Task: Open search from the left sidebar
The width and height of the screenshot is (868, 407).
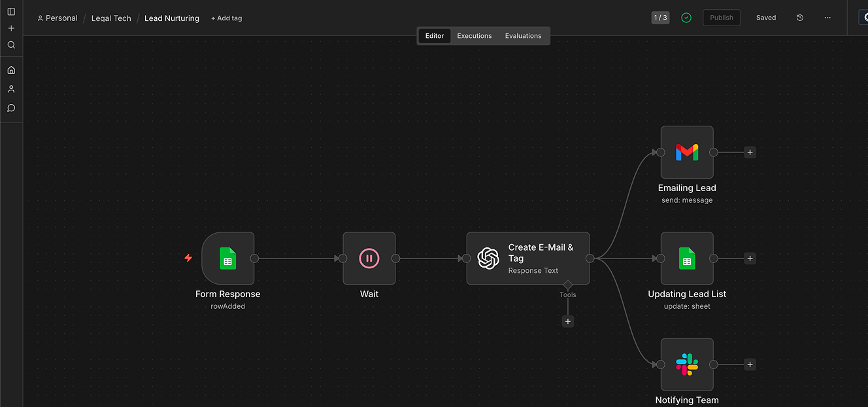Action: tap(11, 45)
